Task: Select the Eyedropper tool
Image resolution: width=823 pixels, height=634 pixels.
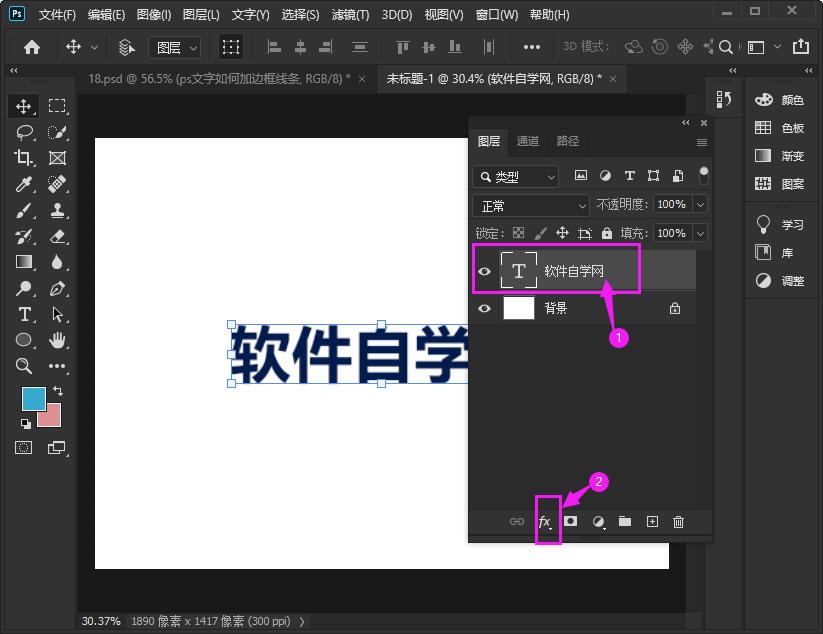Action: pos(24,184)
